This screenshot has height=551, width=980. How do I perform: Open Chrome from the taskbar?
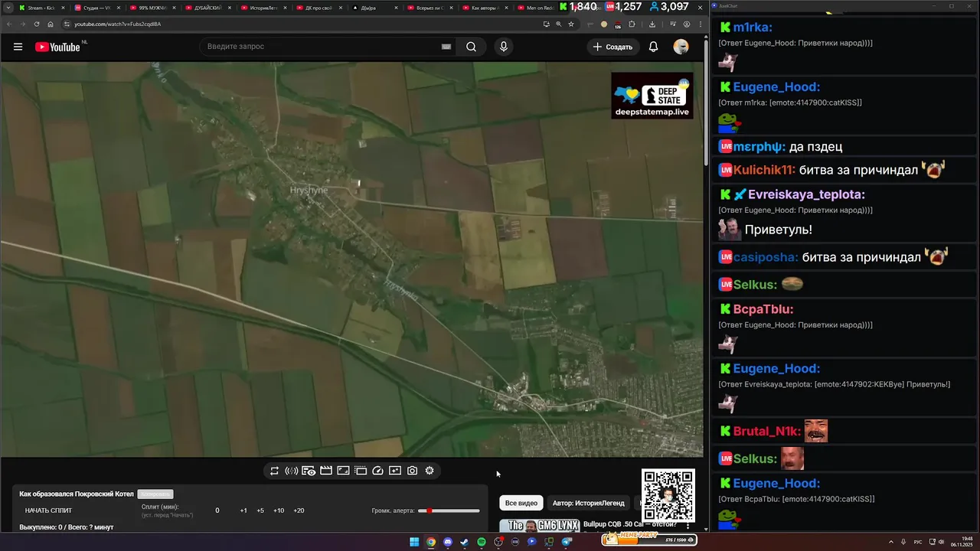[431, 542]
